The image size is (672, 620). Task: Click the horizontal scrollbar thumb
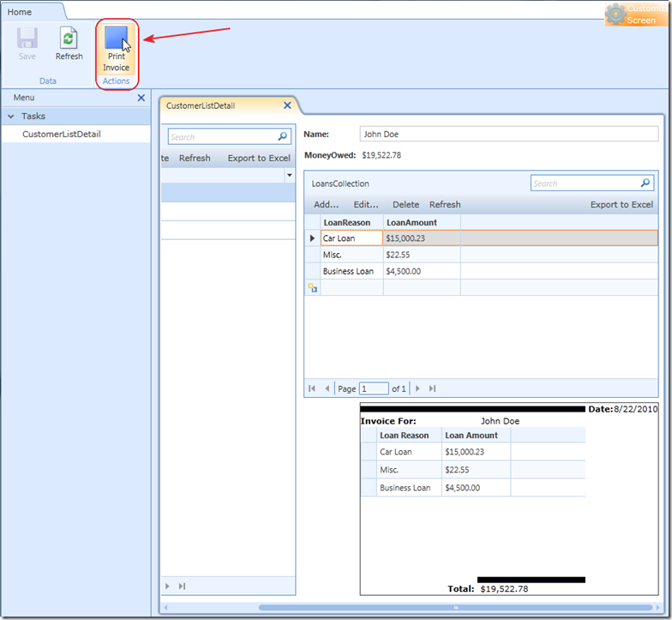click(x=456, y=607)
